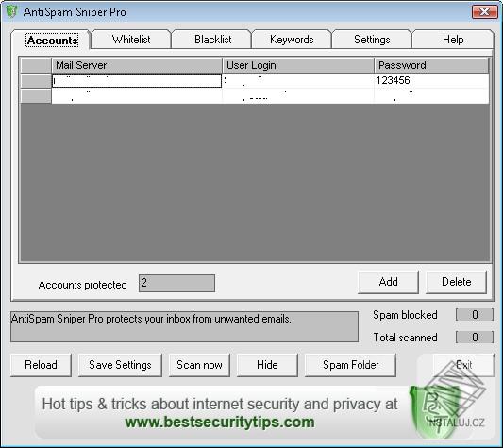
Task: Click the password cell showing 123456
Action: [x=431, y=80]
